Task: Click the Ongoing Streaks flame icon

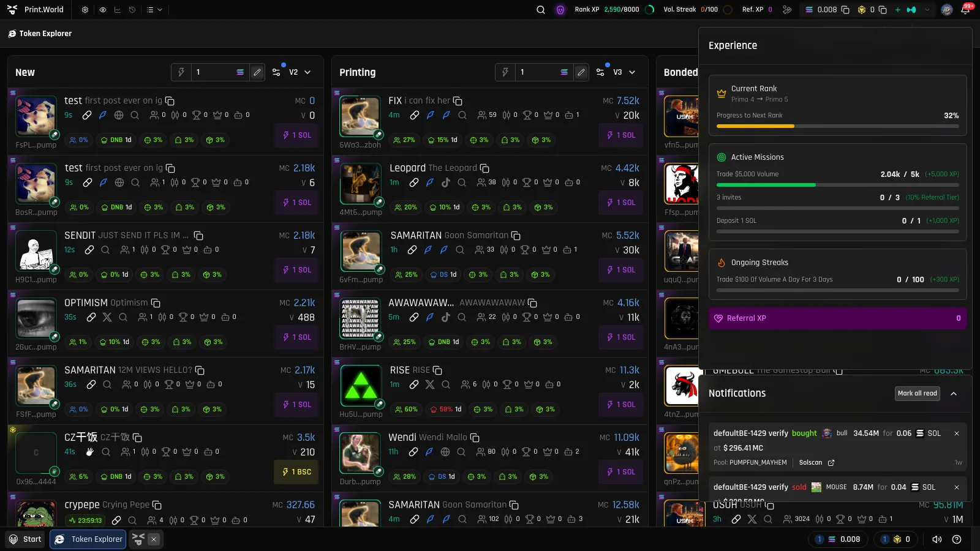Action: pyautogui.click(x=722, y=263)
